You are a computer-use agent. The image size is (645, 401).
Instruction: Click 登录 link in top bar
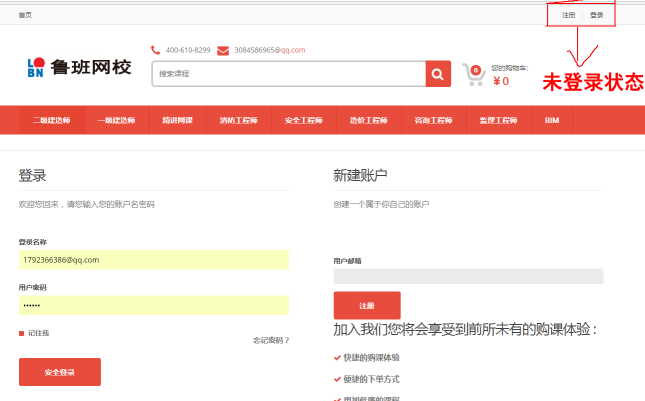coord(597,15)
